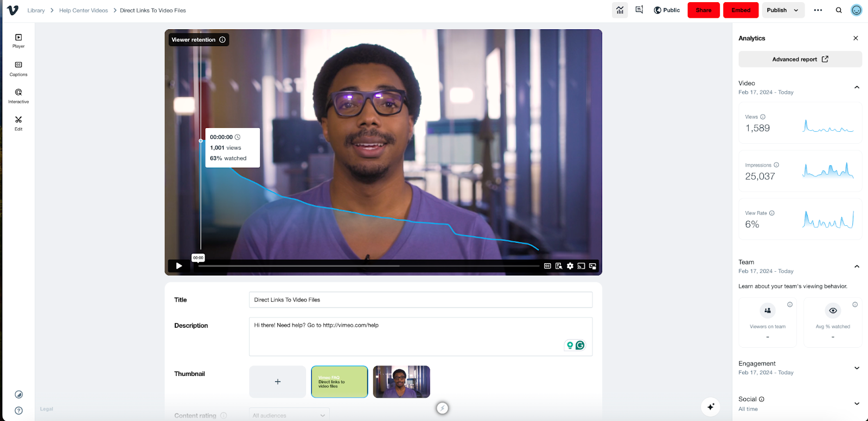Click the red Share button
The width and height of the screenshot is (868, 421).
(x=703, y=10)
